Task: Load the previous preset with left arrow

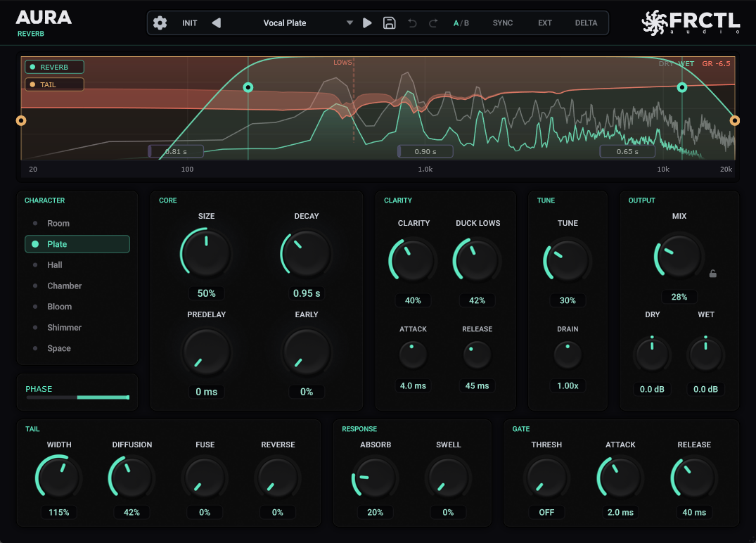Action: (217, 23)
